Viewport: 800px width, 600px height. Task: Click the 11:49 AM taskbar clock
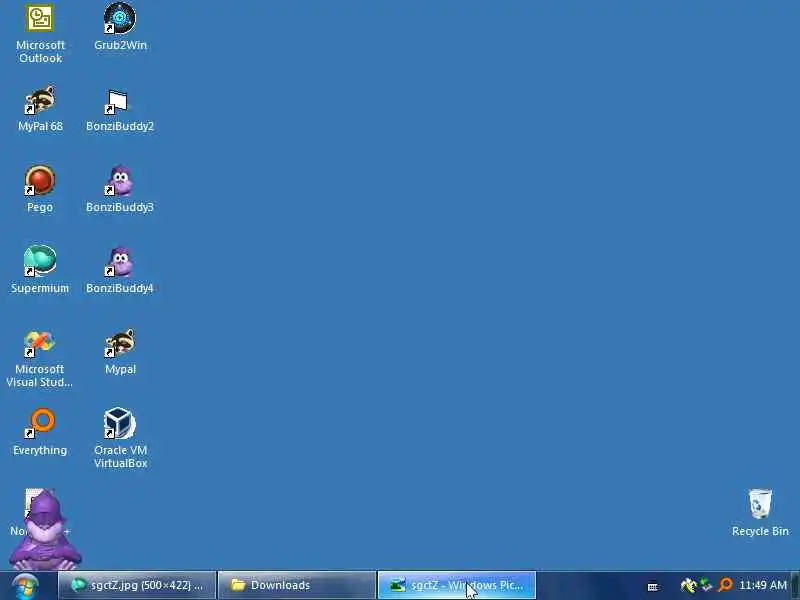[763, 585]
